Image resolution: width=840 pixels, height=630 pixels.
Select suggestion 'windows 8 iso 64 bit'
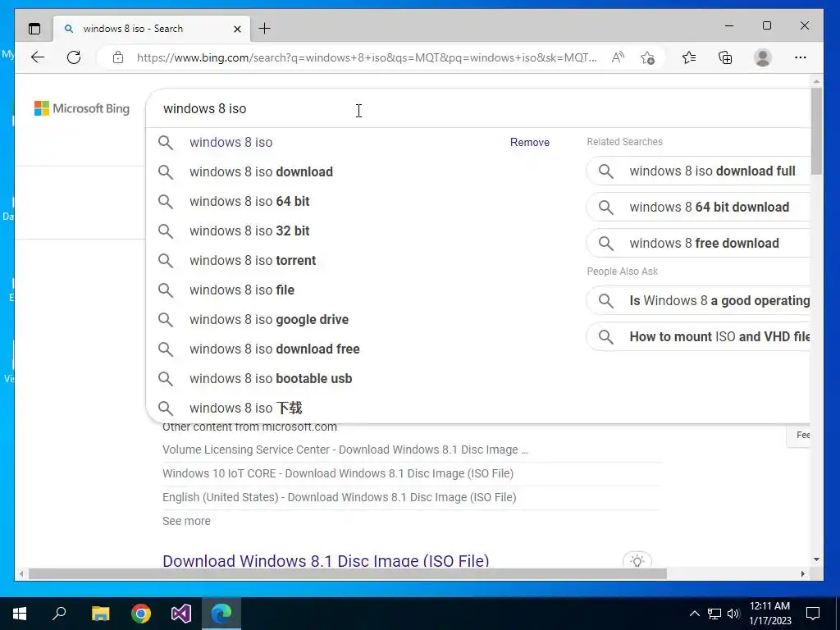pyautogui.click(x=249, y=202)
